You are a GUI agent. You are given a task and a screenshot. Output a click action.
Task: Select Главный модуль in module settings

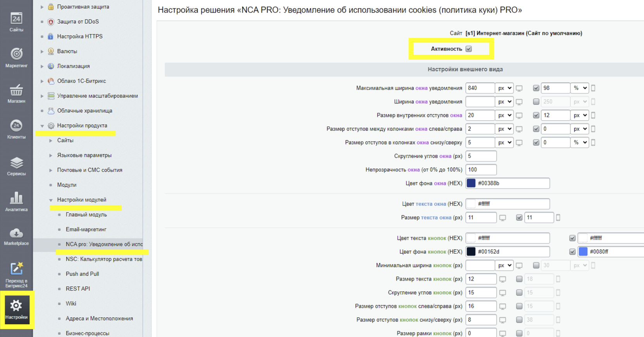point(86,214)
